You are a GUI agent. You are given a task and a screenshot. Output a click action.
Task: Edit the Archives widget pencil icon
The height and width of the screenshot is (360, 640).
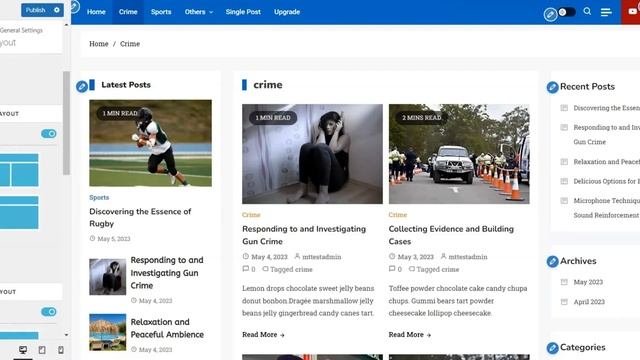point(552,261)
